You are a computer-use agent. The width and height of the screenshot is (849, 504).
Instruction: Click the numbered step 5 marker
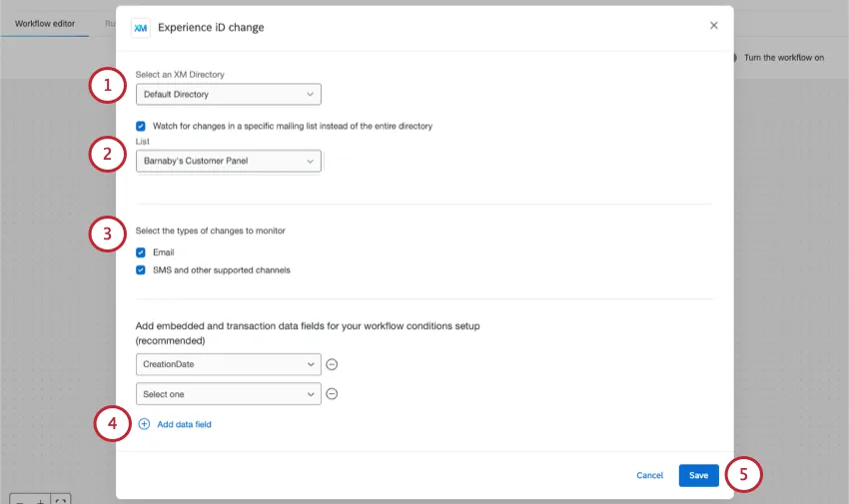coord(744,475)
